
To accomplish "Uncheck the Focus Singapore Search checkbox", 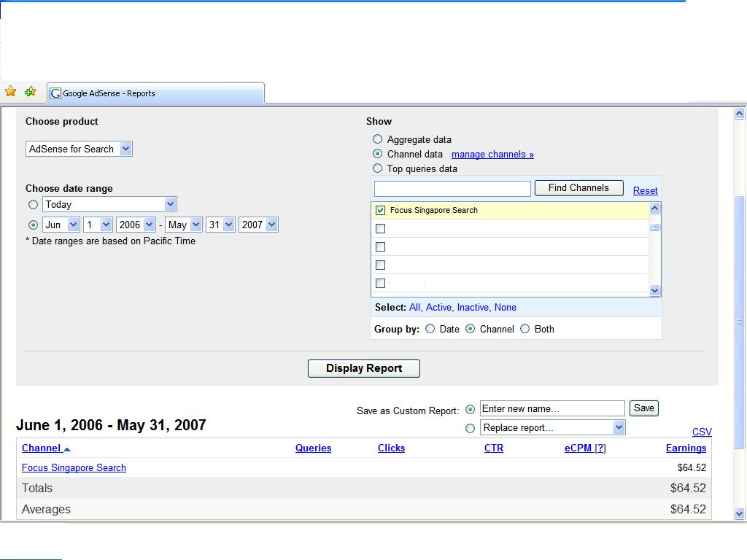I will 380,210.
